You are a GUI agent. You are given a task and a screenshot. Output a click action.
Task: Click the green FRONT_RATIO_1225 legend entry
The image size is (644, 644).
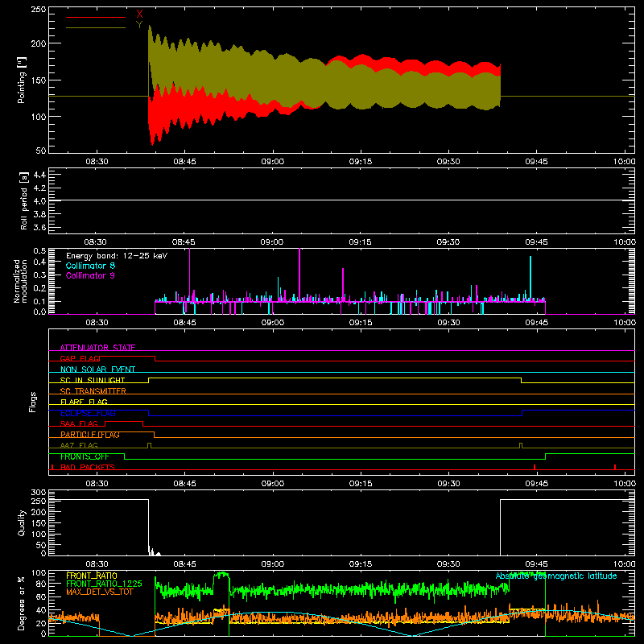(x=104, y=584)
